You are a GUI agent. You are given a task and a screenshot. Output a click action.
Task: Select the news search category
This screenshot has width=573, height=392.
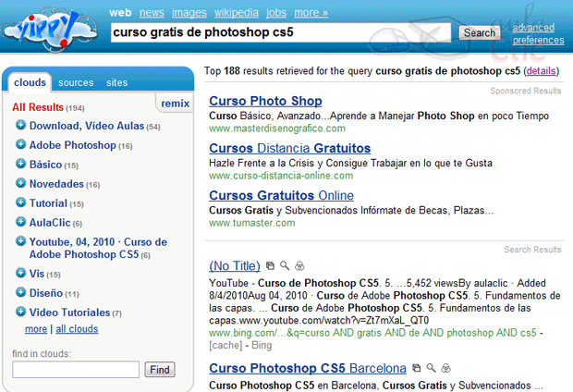[x=152, y=13]
